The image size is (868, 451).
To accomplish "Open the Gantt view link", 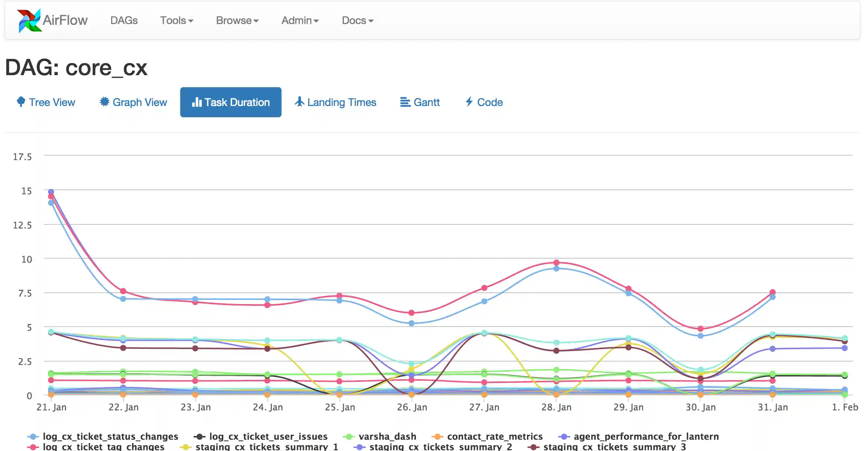I will point(426,102).
